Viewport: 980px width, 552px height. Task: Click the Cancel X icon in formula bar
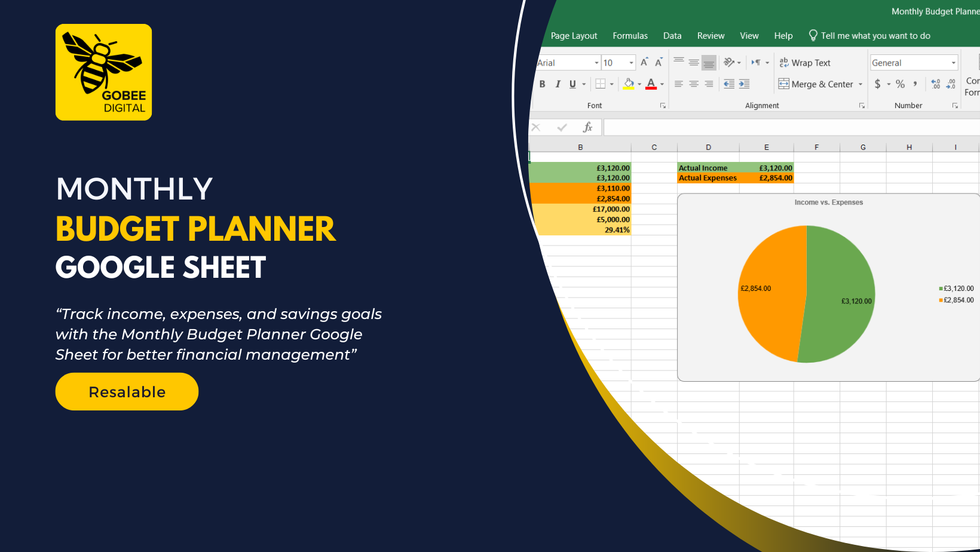[x=536, y=127]
